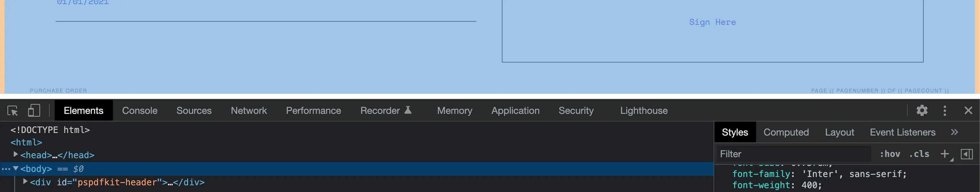The width and height of the screenshot is (980, 192).
Task: Click the ellipsis beside the body node
Action: coord(6,169)
